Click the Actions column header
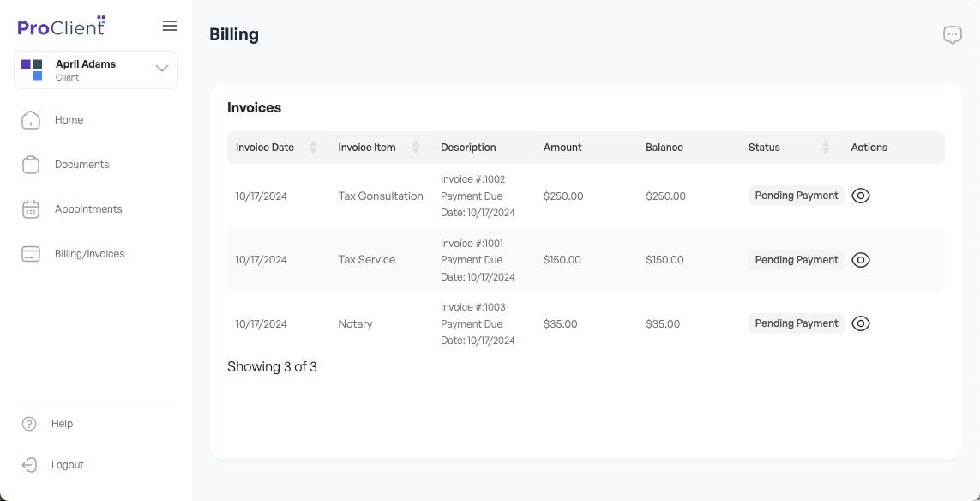Screen dimensions: 980x501 [869, 148]
